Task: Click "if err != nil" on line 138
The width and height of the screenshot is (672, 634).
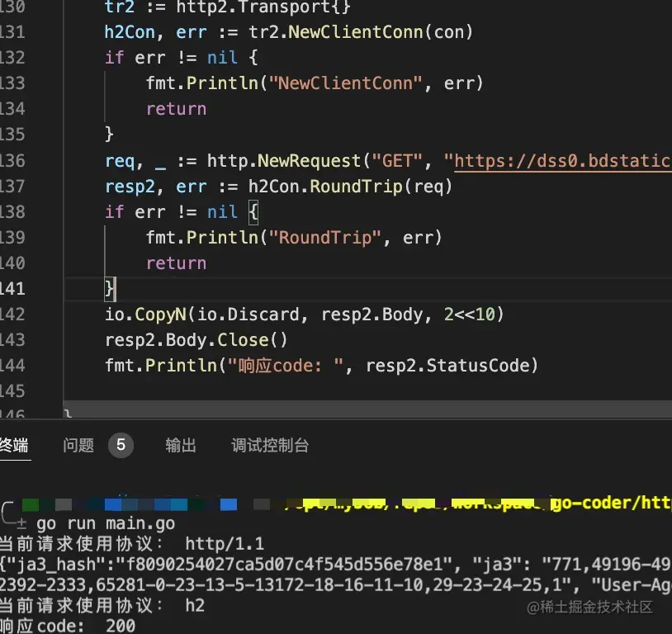Action: [172, 212]
